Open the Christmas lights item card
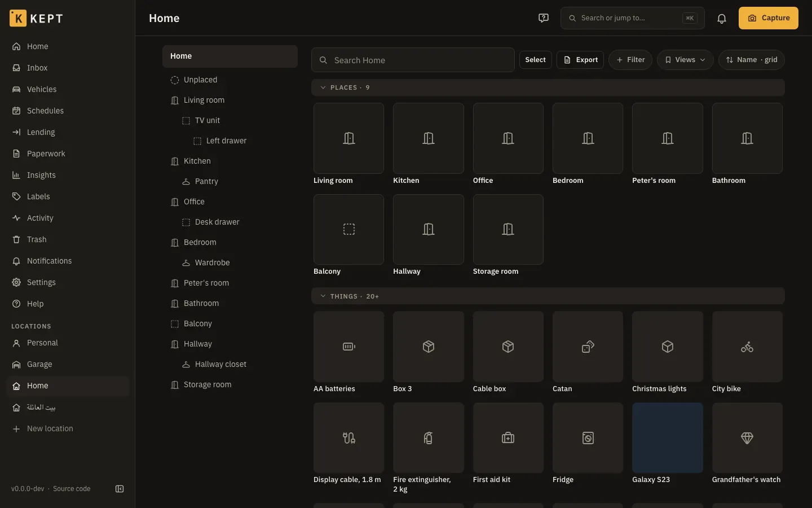 click(x=668, y=352)
